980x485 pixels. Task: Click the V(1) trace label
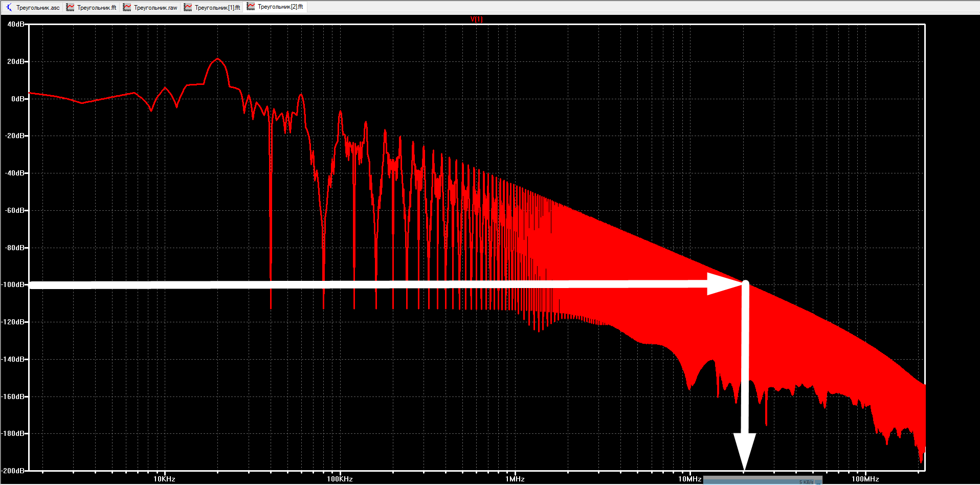click(x=476, y=19)
